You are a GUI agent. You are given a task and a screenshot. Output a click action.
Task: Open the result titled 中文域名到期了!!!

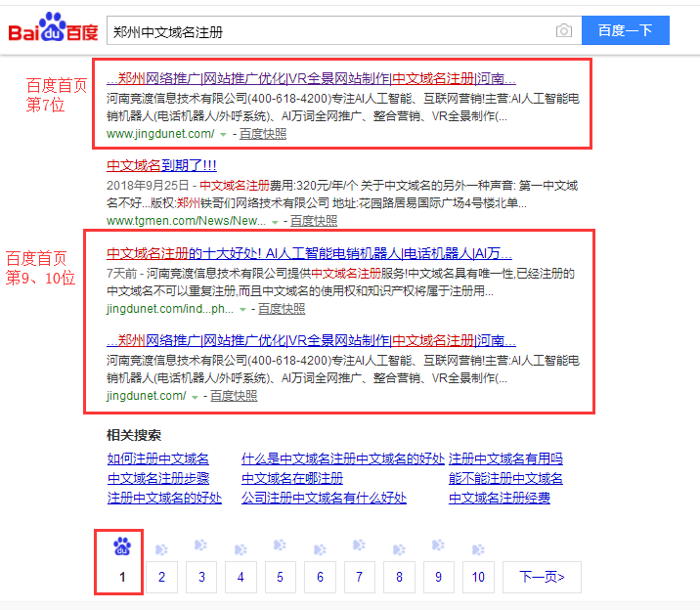(x=161, y=166)
